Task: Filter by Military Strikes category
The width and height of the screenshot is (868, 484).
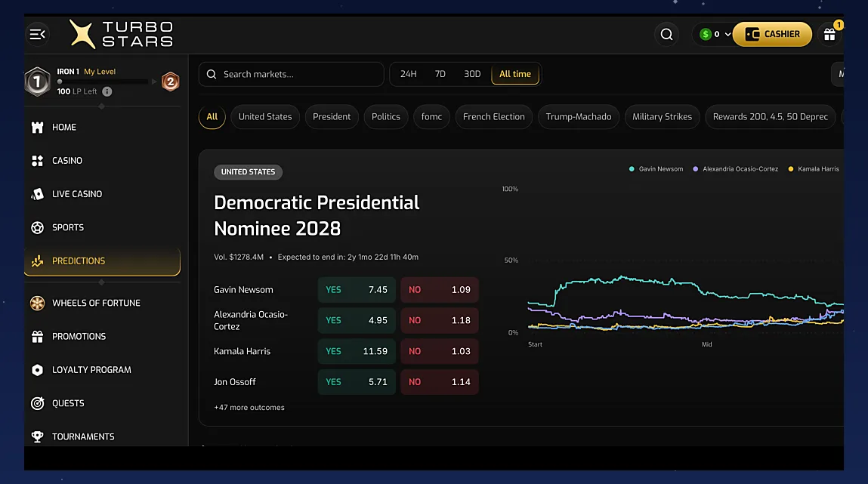Action: tap(662, 117)
